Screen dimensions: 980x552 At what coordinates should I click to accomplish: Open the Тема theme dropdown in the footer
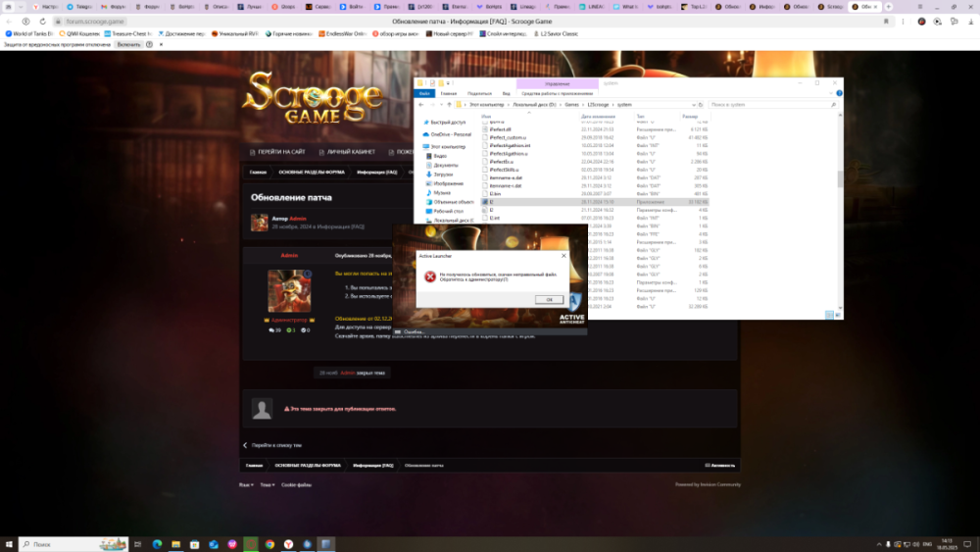(267, 484)
